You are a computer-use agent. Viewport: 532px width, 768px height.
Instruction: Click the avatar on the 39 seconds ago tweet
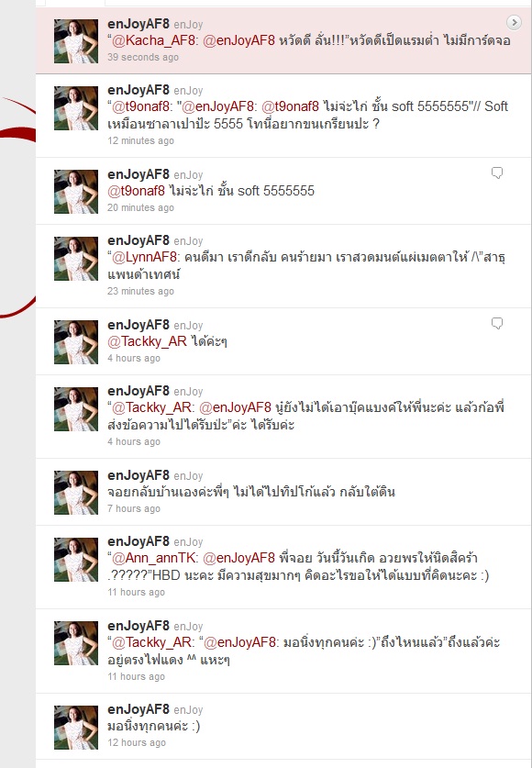tap(76, 41)
